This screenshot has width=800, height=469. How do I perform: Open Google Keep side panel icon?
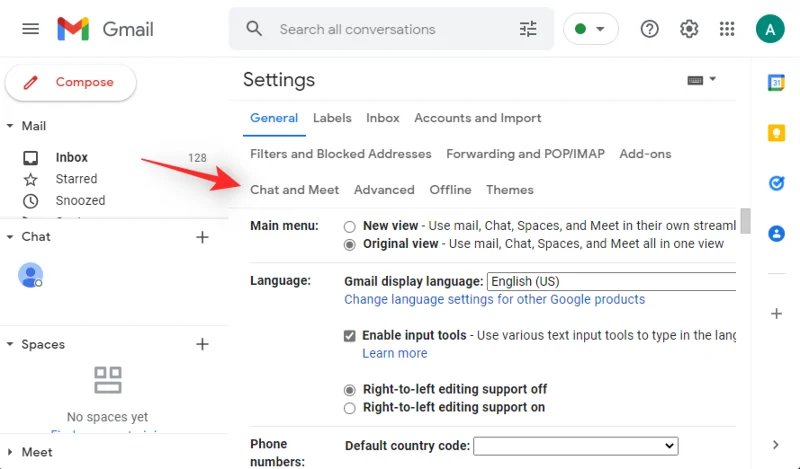coord(777,133)
